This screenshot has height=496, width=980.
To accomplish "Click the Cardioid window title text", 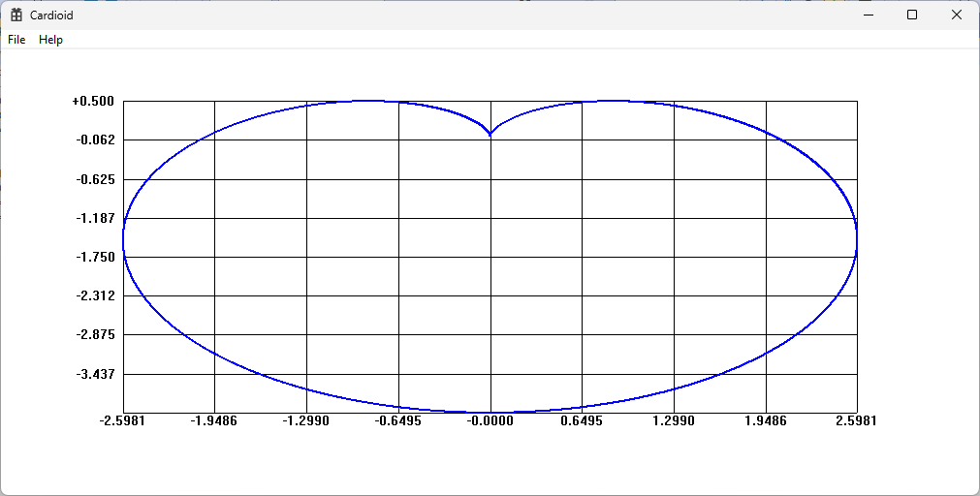I will point(51,15).
